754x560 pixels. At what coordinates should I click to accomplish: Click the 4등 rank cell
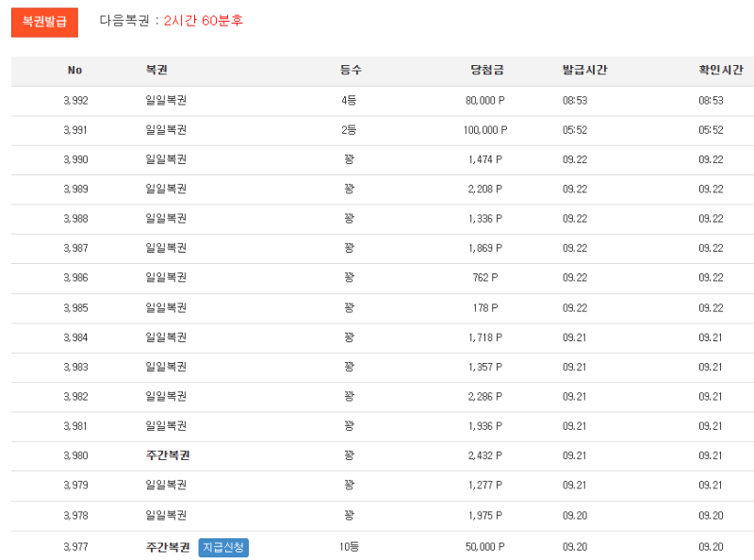pos(349,101)
